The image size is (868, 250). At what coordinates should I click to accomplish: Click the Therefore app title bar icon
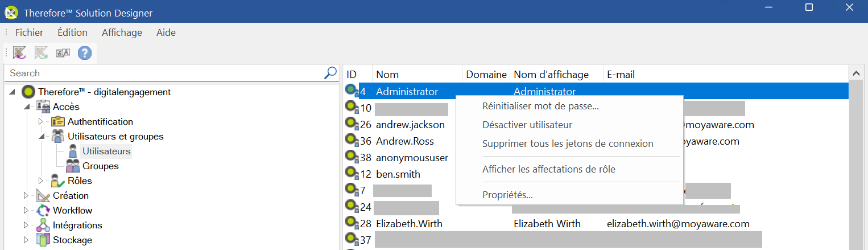click(11, 11)
